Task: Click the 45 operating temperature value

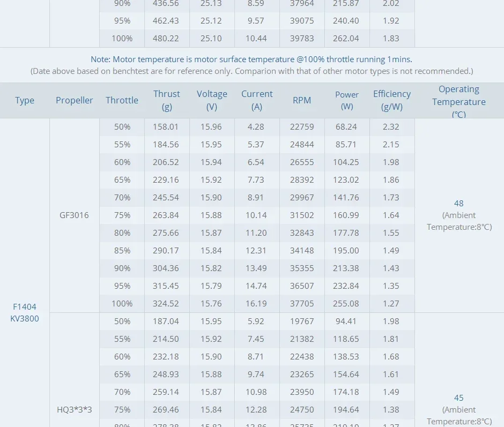Action: coord(458,398)
